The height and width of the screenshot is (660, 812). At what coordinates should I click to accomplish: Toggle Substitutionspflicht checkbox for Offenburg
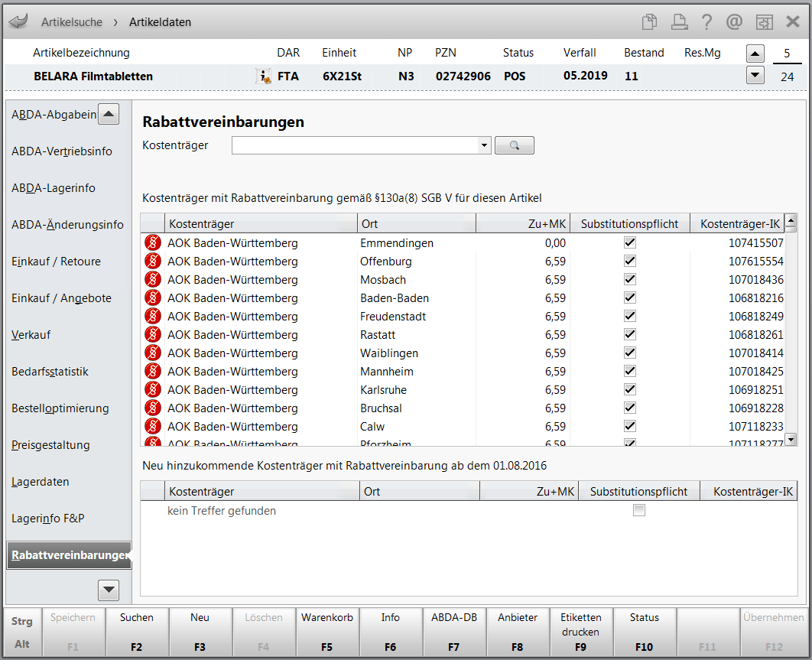click(x=630, y=261)
